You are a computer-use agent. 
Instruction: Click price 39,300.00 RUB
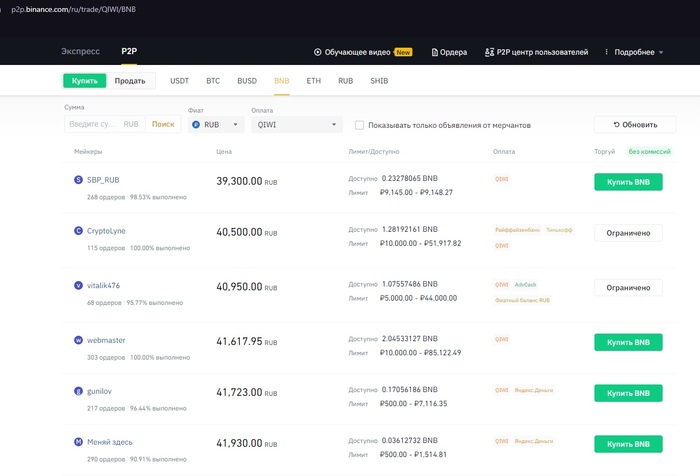(247, 181)
